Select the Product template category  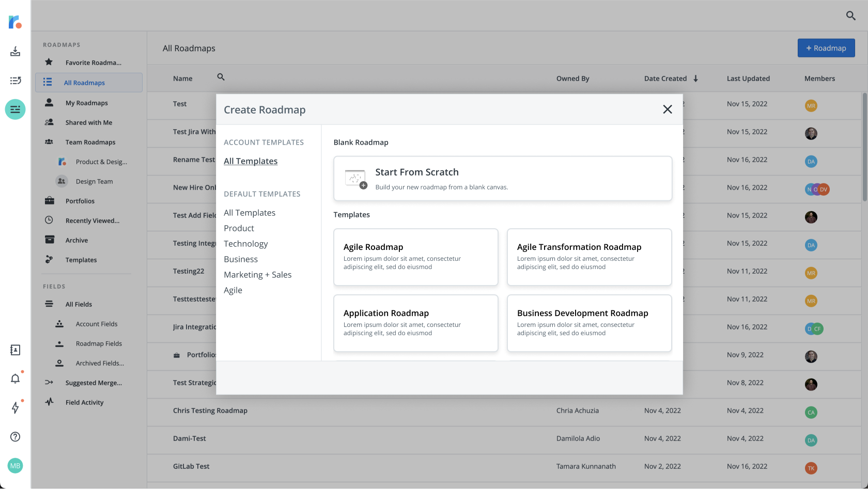click(239, 228)
